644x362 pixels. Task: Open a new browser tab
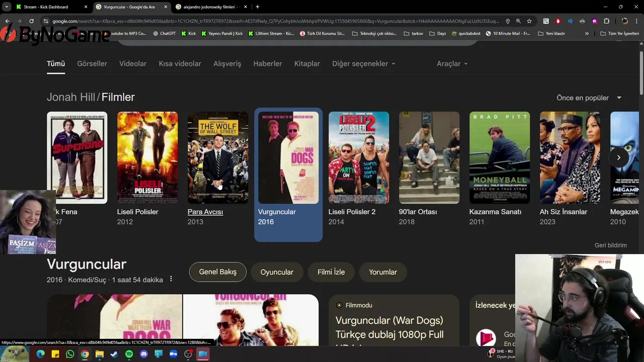pos(258,7)
